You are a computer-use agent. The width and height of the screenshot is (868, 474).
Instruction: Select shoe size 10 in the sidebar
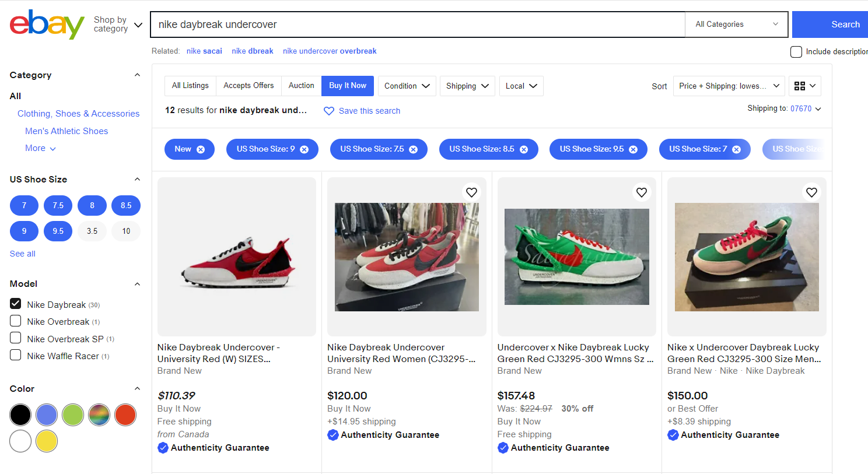(126, 231)
